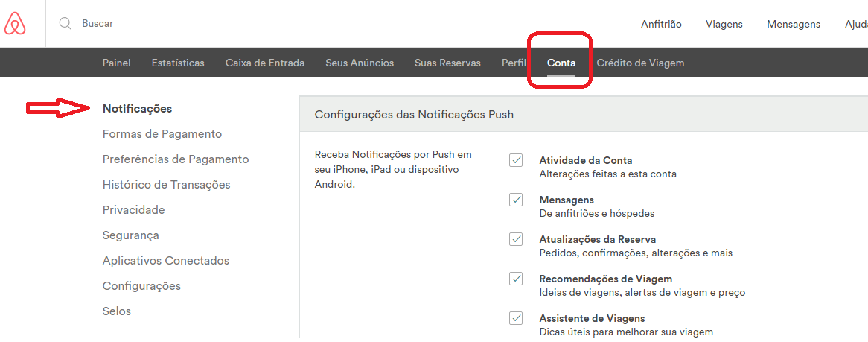Toggle the Mensagens notification checkbox

tap(516, 200)
